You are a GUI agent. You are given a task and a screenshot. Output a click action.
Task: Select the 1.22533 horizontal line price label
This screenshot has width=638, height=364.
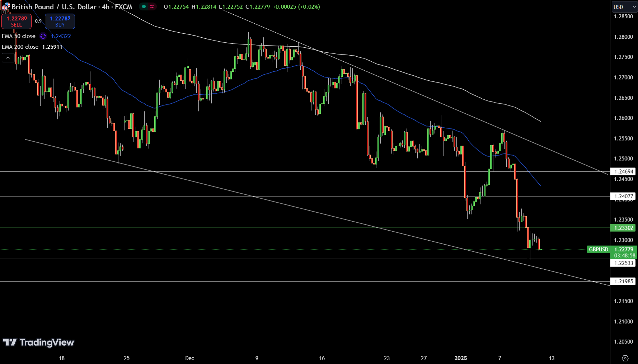(x=623, y=263)
